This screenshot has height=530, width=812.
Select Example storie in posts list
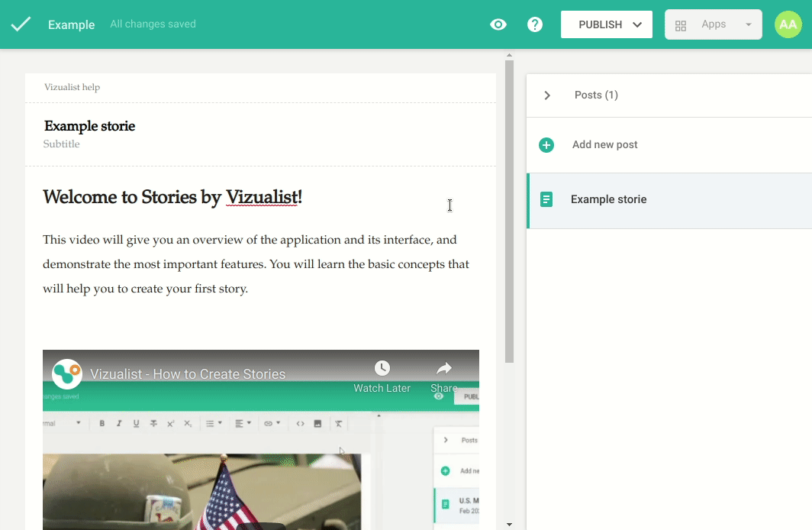tap(608, 200)
